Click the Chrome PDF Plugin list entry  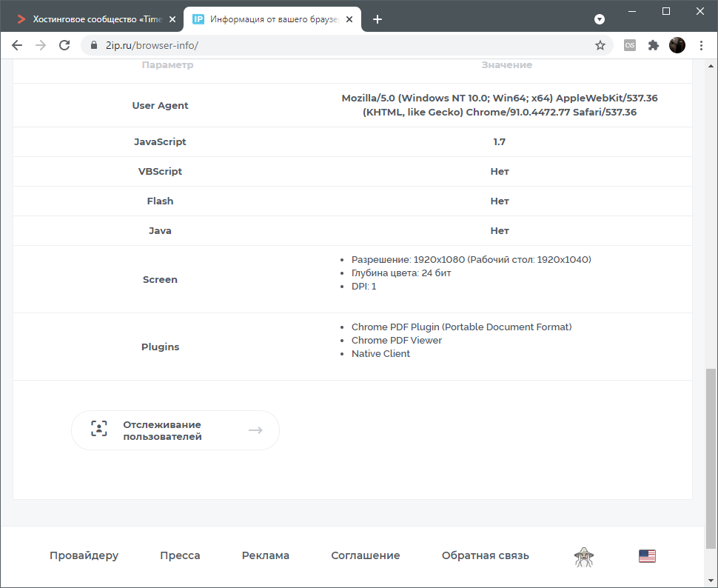462,327
